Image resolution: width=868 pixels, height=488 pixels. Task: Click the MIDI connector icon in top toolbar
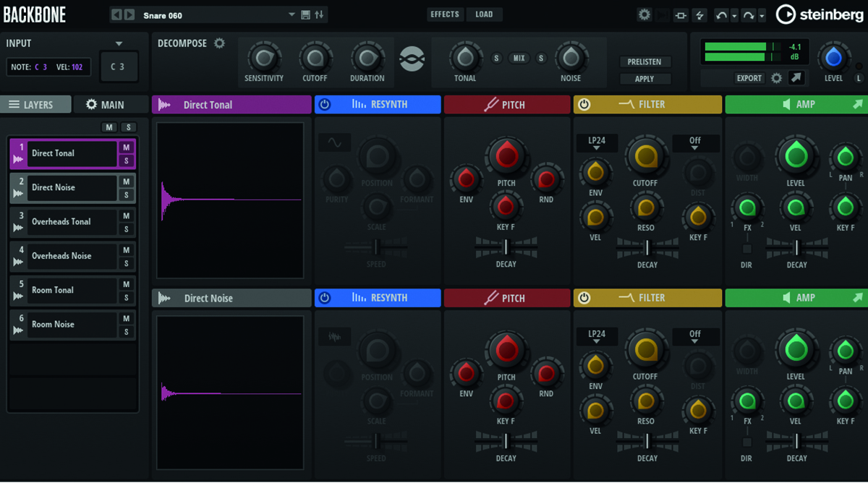pos(681,15)
